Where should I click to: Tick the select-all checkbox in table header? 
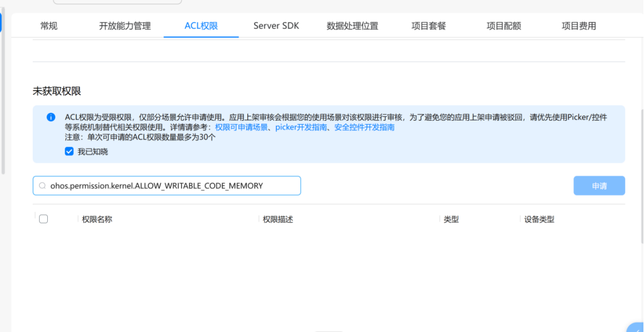pos(43,219)
